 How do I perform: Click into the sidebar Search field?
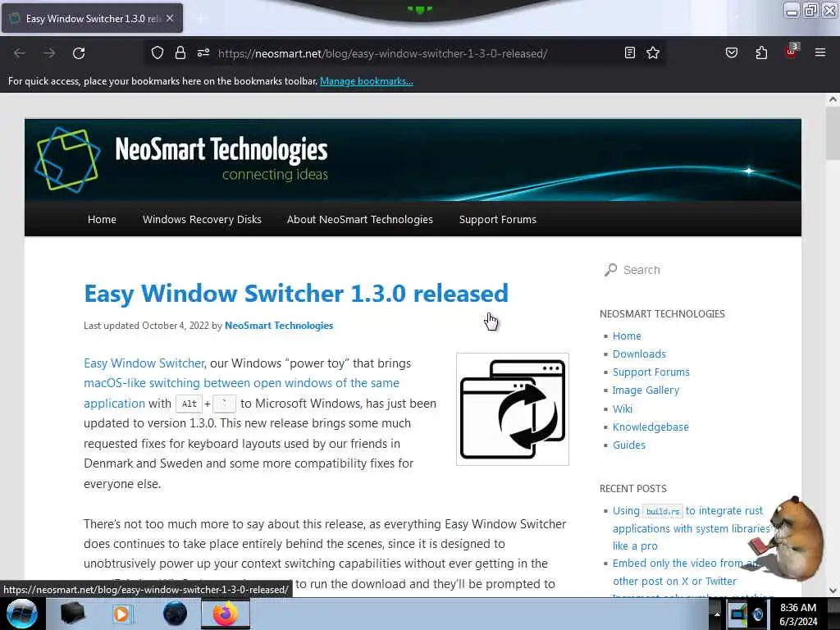(691, 270)
